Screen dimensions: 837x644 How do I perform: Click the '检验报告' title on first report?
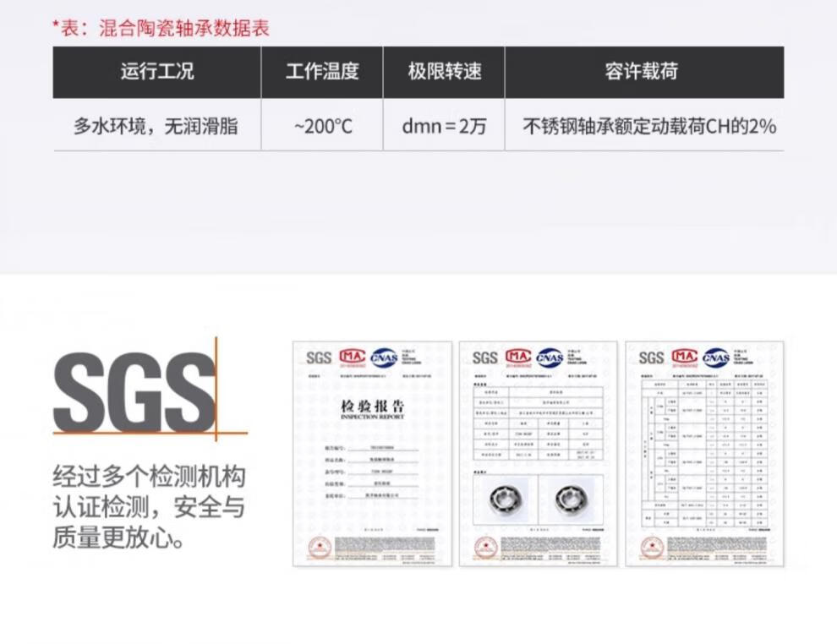point(372,406)
